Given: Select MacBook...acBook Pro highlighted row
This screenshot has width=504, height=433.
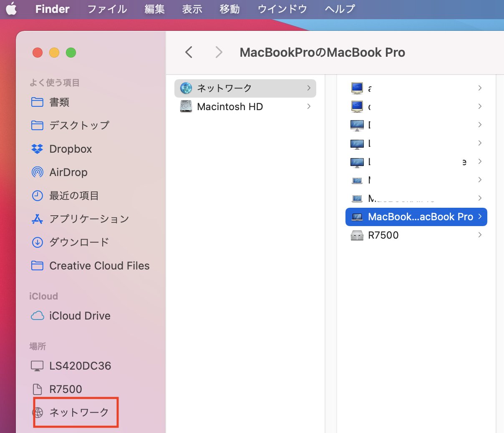Looking at the screenshot, I should tap(416, 217).
